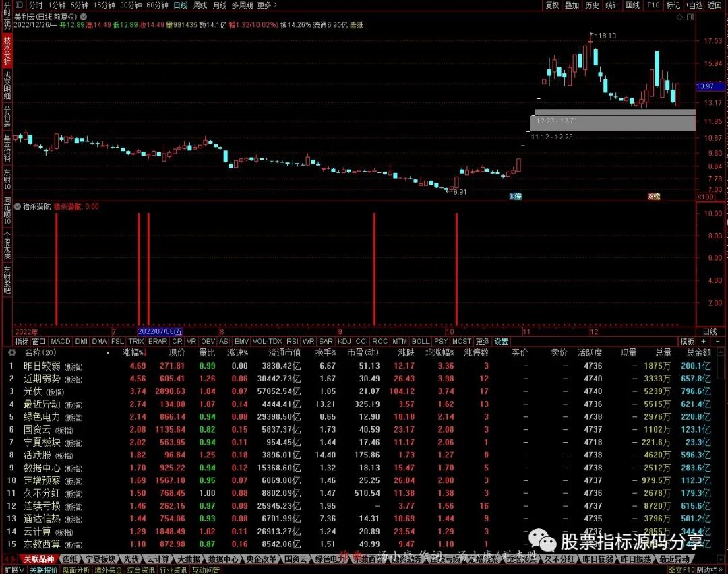
Task: Sort the table by the 现价 column
Action: click(x=177, y=352)
